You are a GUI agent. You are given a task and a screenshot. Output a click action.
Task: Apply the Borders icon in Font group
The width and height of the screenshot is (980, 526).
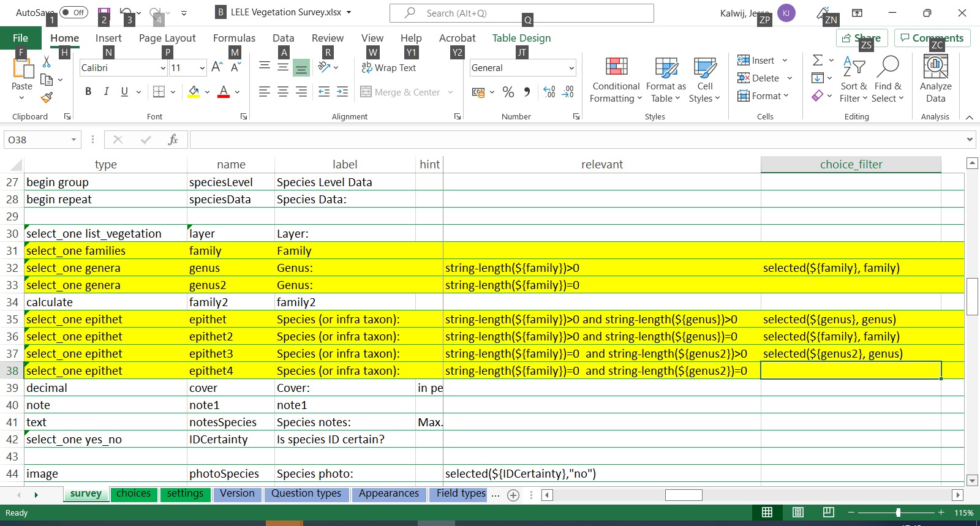159,92
